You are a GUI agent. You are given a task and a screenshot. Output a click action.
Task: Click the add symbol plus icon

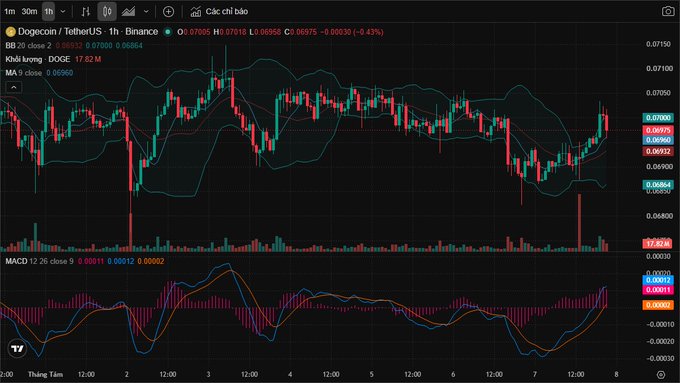168,12
